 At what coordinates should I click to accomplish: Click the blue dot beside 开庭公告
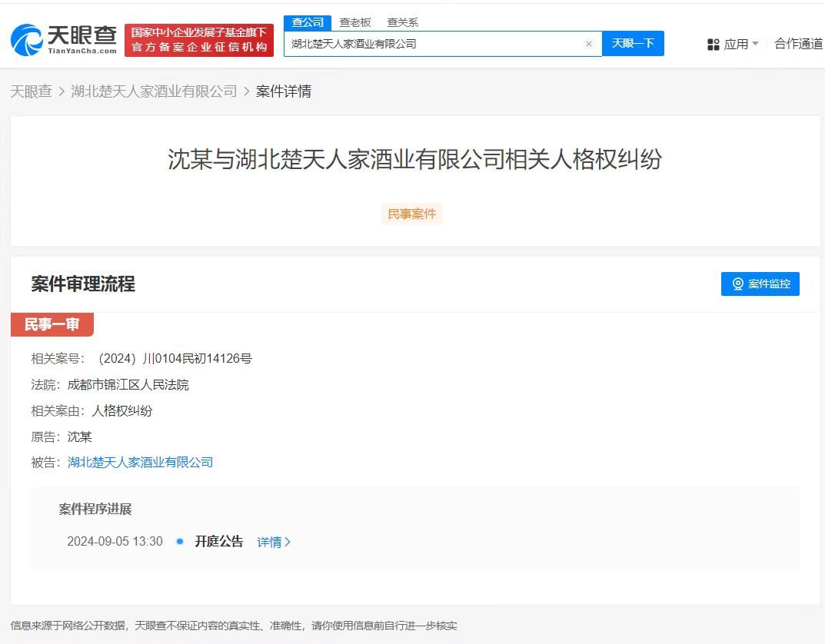(178, 541)
